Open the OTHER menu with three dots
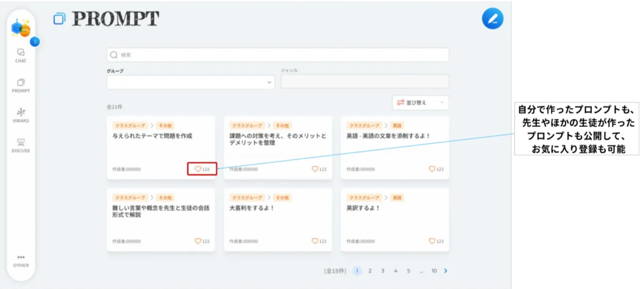 coord(21,261)
